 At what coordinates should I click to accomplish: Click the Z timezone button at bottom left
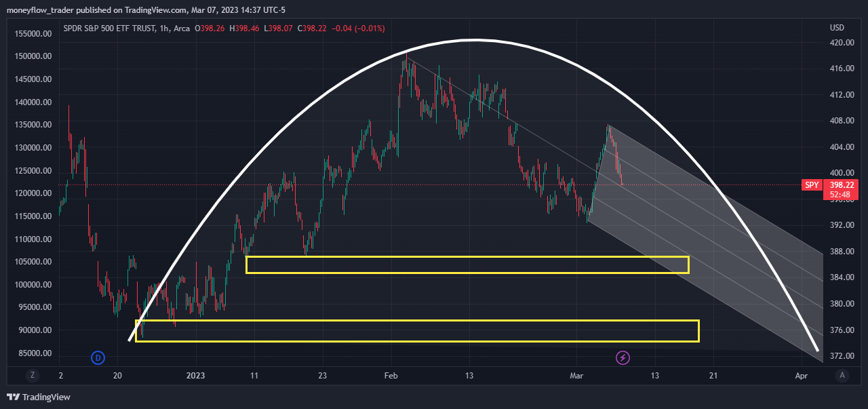point(32,375)
